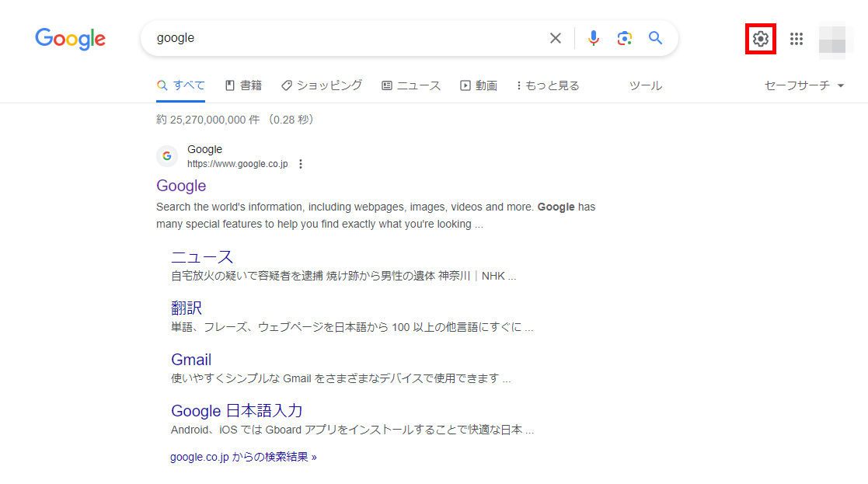
Task: Open three-dot menu beside google.co.jp result
Action: pyautogui.click(x=301, y=164)
